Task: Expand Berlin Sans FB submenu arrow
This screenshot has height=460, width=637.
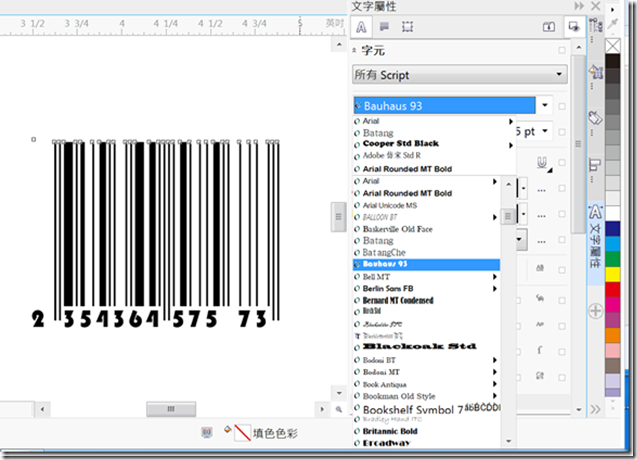Action: (494, 289)
